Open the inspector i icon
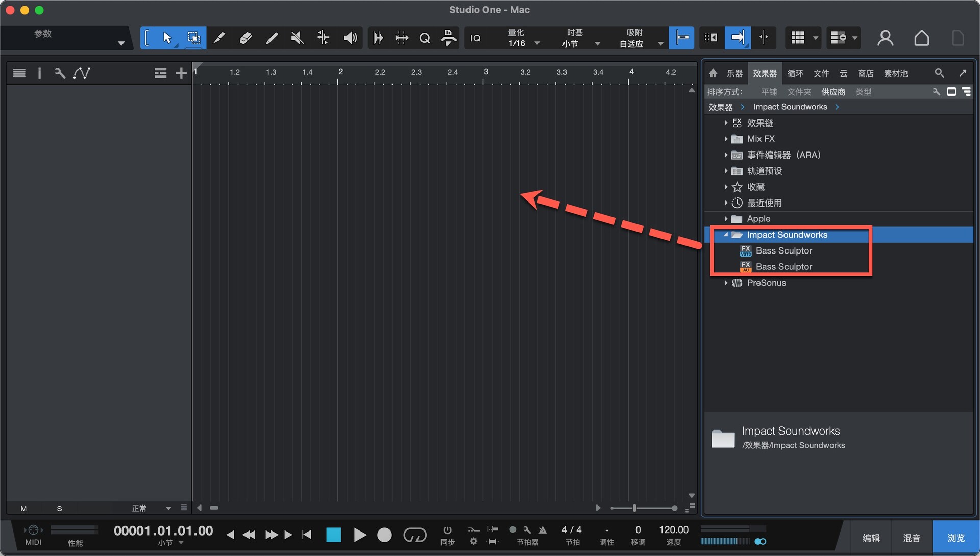The height and width of the screenshot is (556, 980). tap(39, 73)
